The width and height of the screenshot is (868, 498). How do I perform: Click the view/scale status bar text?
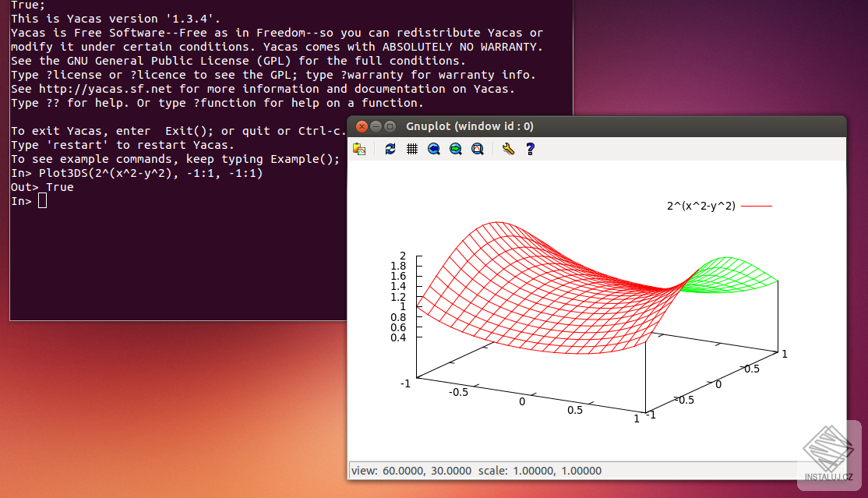pos(476,471)
